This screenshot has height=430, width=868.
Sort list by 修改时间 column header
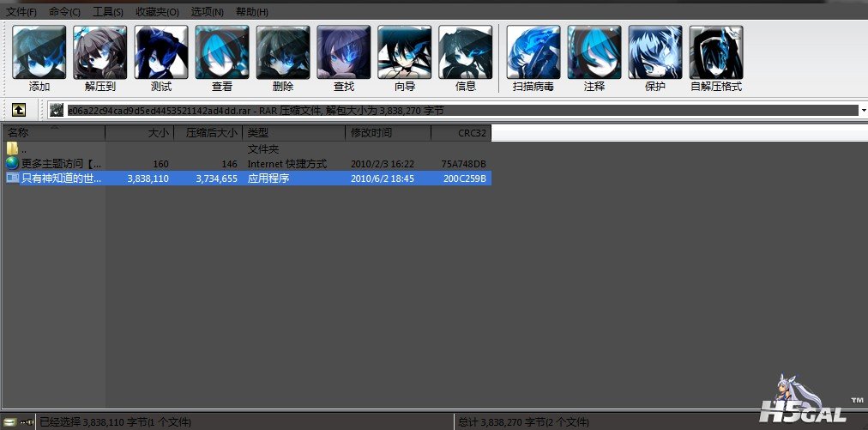[388, 133]
